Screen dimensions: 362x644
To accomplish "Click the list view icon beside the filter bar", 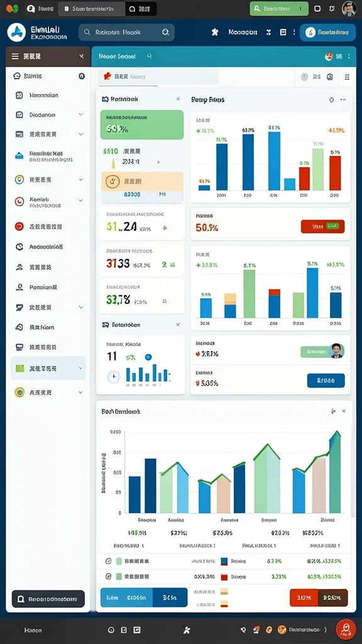I will pos(347,77).
